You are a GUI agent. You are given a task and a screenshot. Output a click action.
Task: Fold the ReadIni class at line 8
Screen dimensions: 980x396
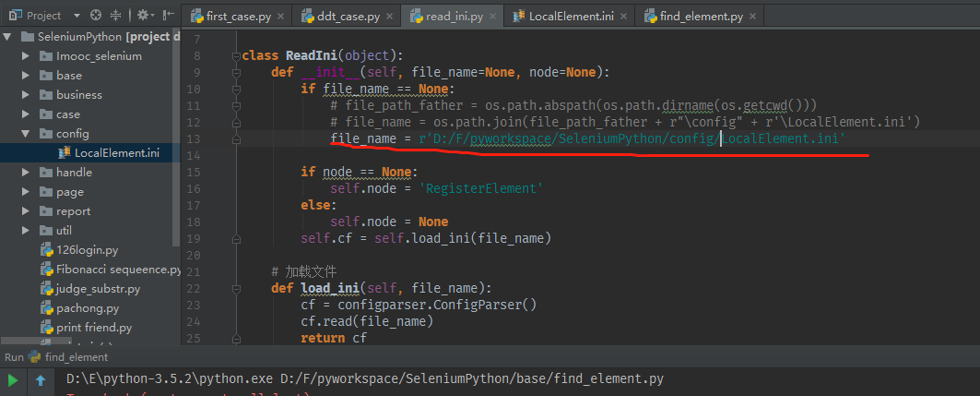236,55
